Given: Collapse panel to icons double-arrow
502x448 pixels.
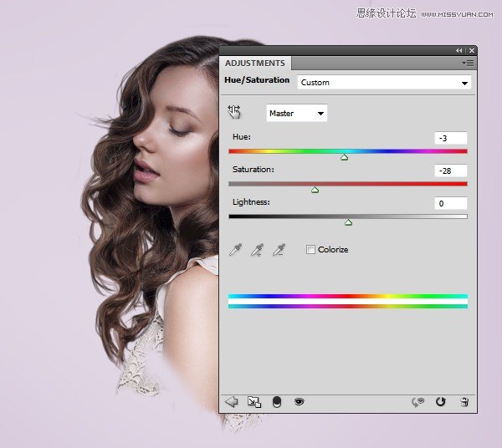Looking at the screenshot, I should [459, 50].
